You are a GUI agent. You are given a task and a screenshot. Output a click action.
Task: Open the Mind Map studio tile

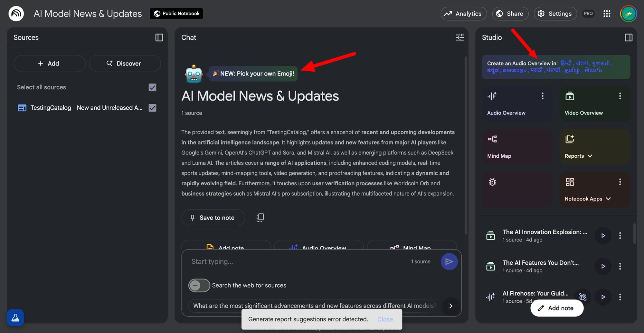pos(517,147)
